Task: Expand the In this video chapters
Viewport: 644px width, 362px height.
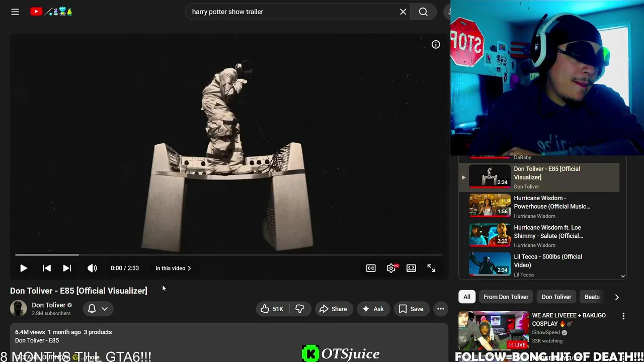Action: tap(174, 268)
